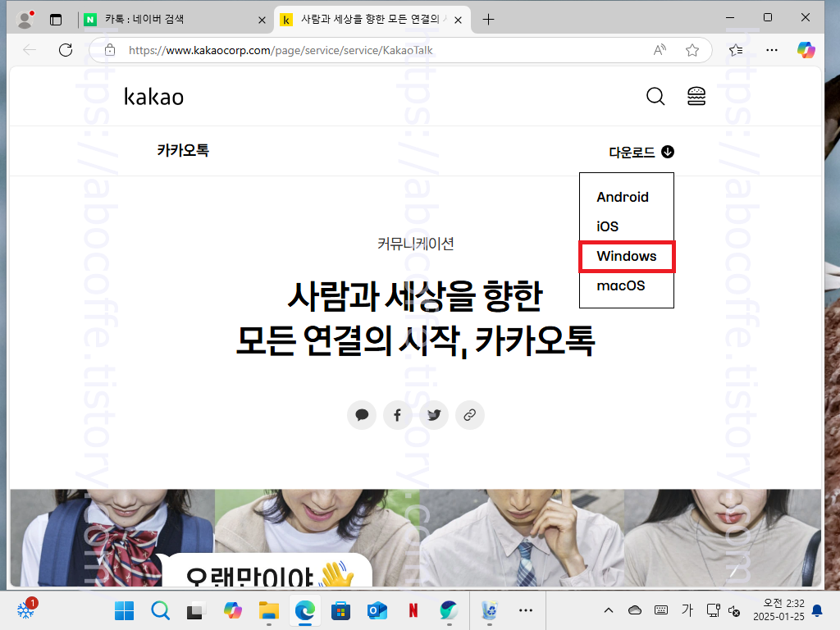
Task: Open the tab actions menu icon
Action: point(56,20)
